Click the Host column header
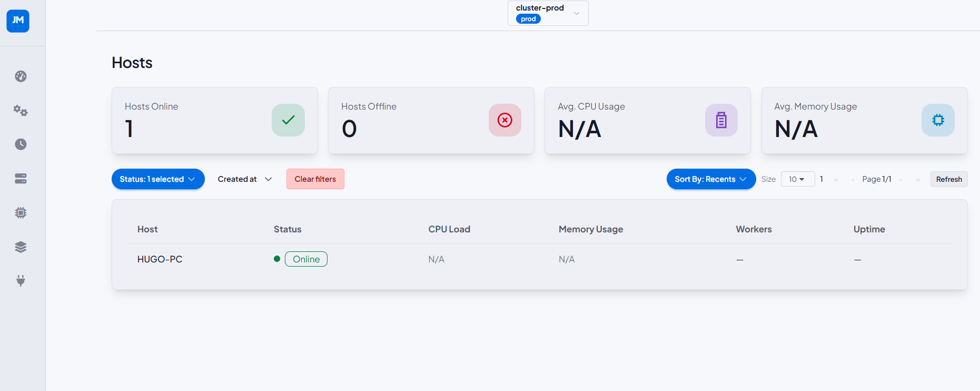The image size is (980, 391). [147, 229]
